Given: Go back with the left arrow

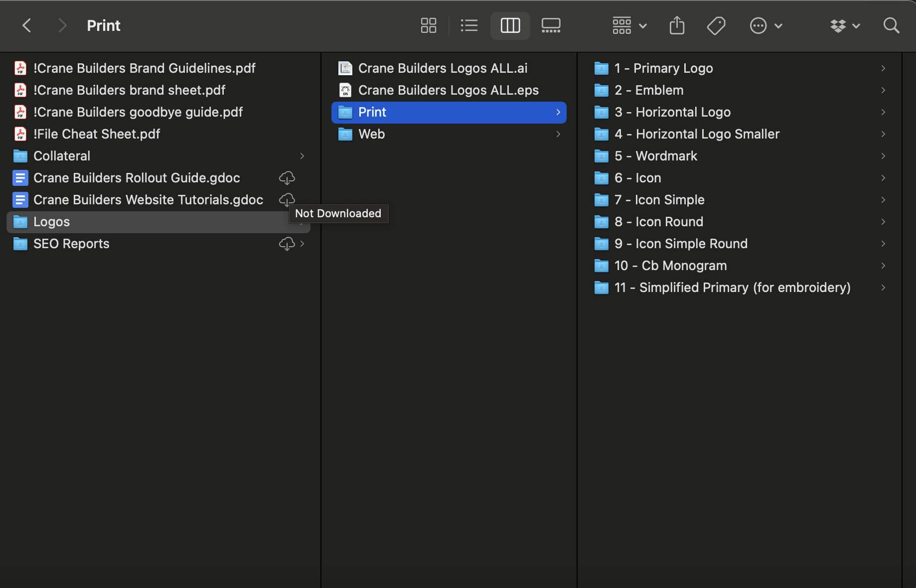Looking at the screenshot, I should pos(27,25).
